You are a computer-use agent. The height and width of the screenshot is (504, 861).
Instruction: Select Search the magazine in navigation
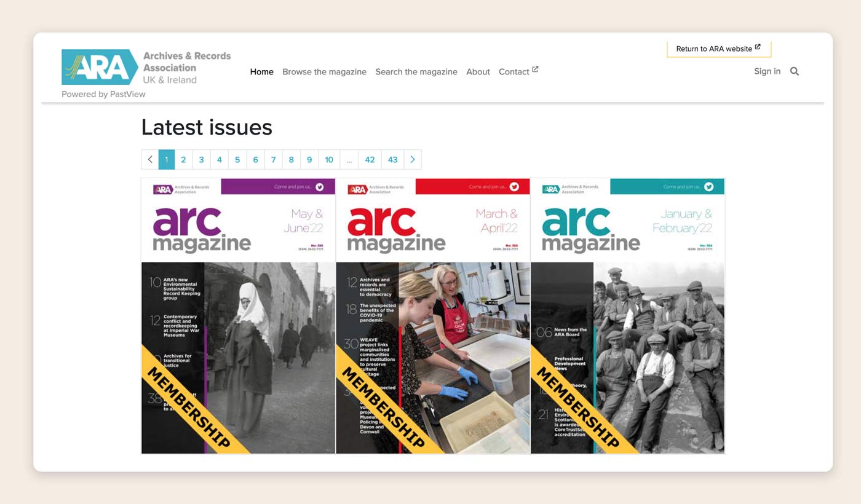(x=416, y=72)
